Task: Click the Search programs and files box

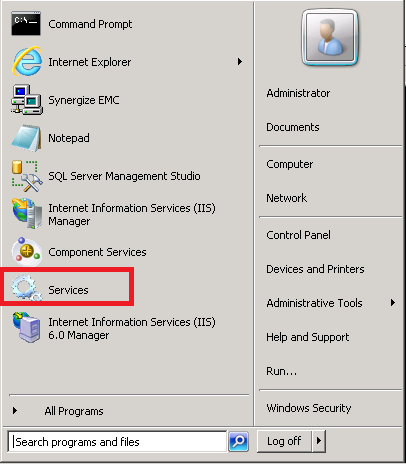Action: click(117, 441)
